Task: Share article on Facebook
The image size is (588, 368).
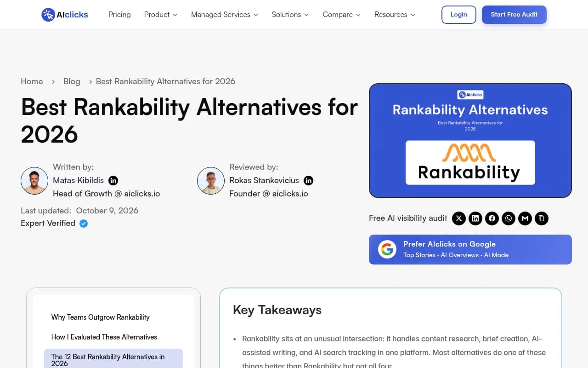Action: [492, 218]
